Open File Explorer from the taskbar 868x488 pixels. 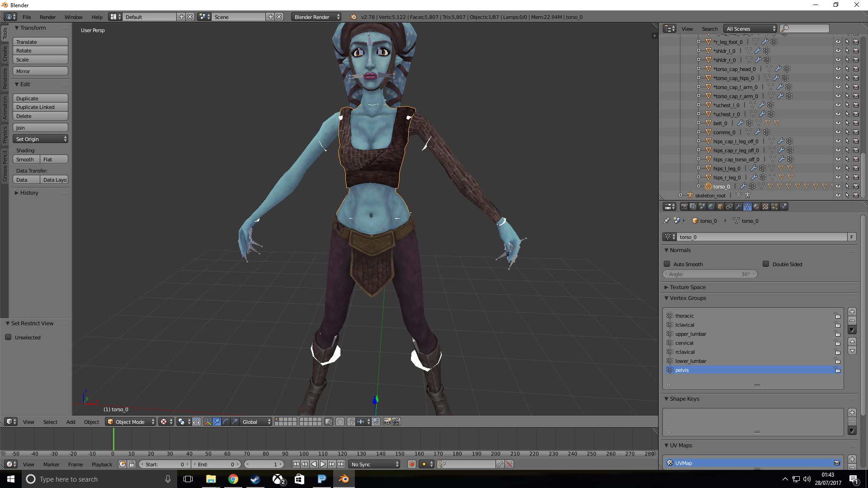[211, 479]
